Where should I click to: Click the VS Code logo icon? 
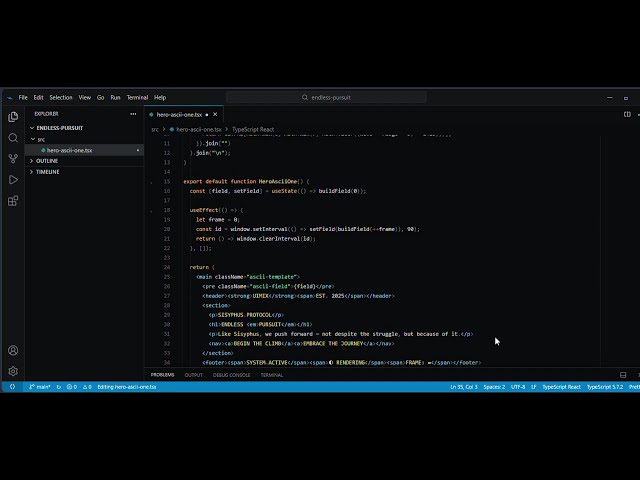(x=9, y=98)
